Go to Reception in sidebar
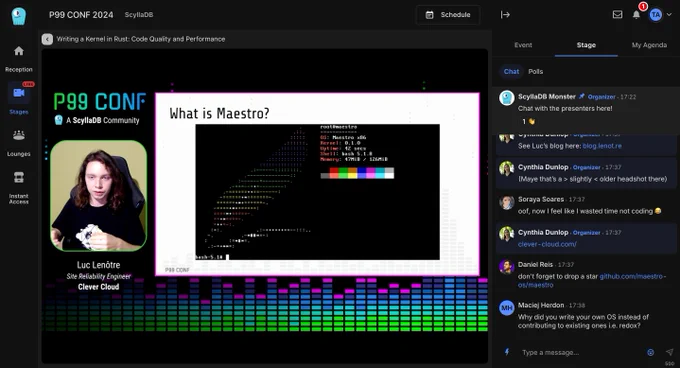The width and height of the screenshot is (680, 368). (x=19, y=59)
